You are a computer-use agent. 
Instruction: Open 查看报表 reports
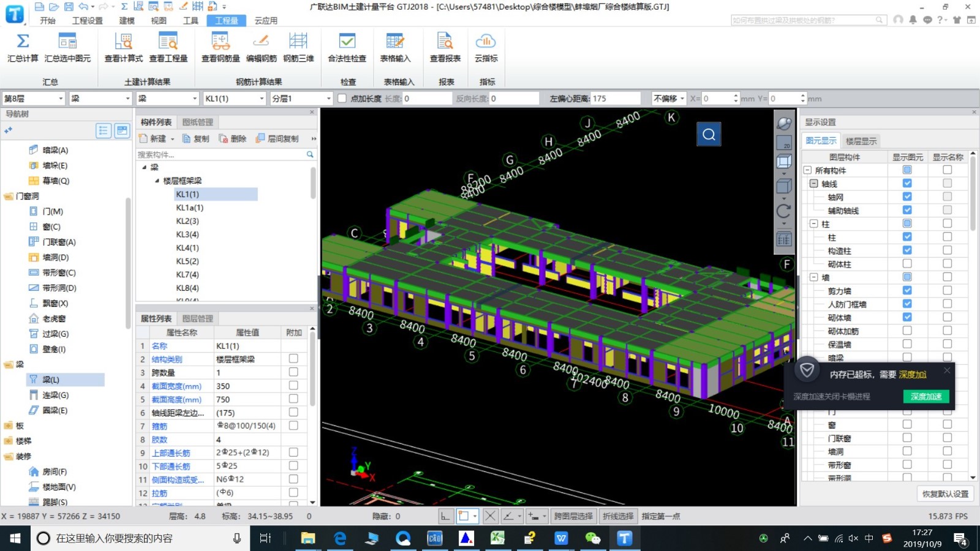pos(445,48)
